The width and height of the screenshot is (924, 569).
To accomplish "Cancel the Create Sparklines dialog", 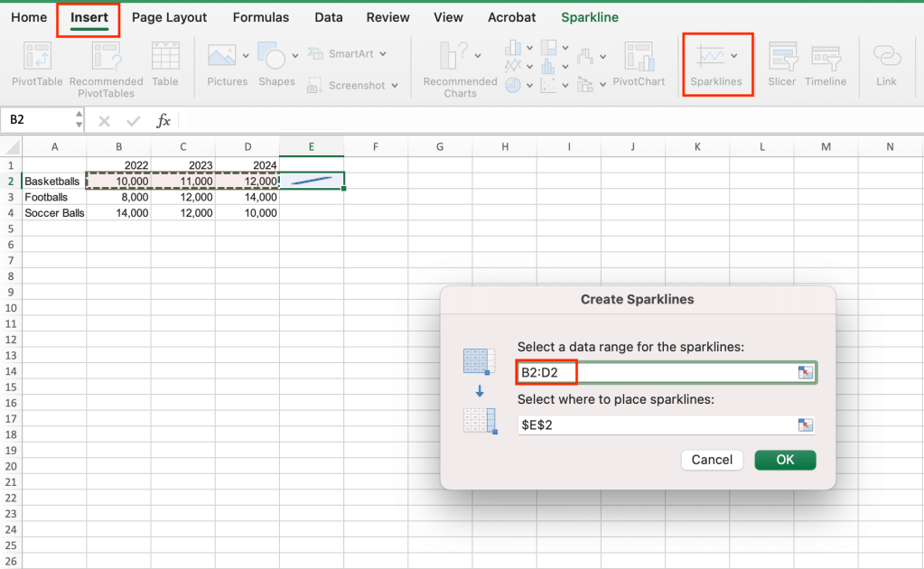I will coord(712,460).
